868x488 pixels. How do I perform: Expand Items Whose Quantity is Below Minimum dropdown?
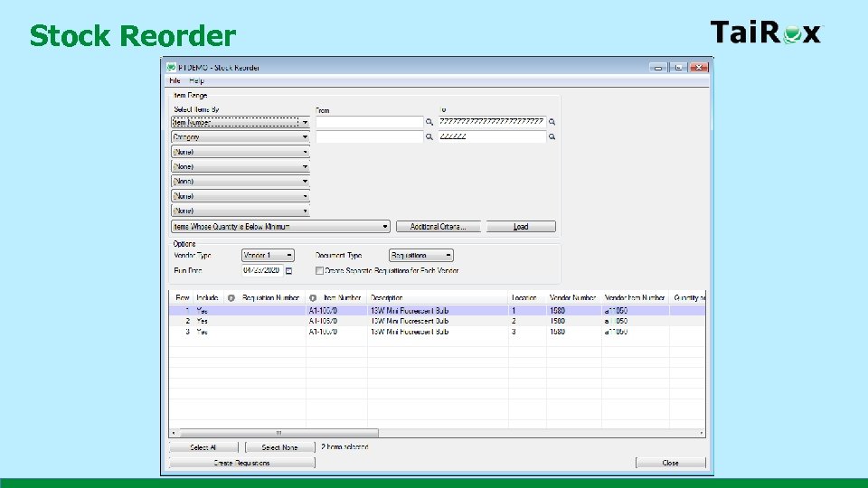(x=385, y=226)
